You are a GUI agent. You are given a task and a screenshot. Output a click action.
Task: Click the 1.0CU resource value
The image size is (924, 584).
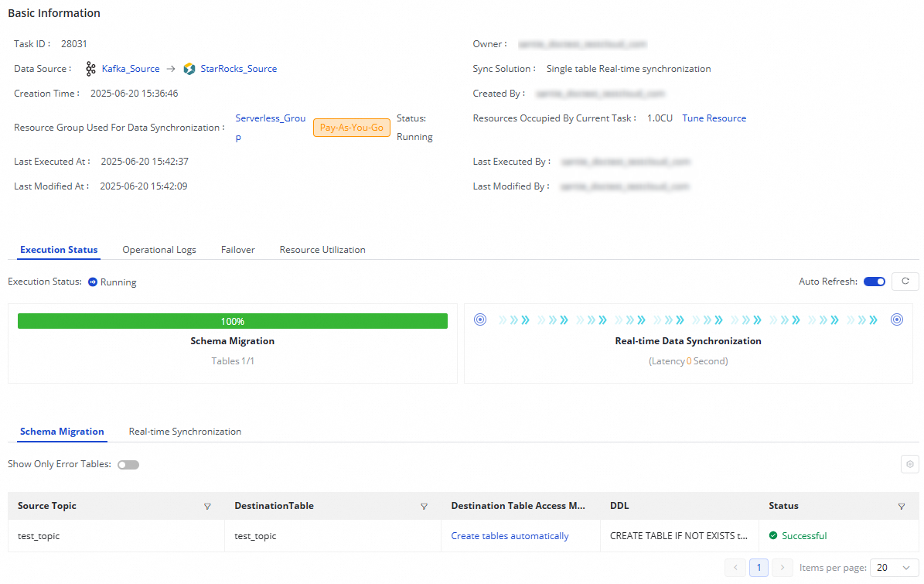tap(660, 118)
